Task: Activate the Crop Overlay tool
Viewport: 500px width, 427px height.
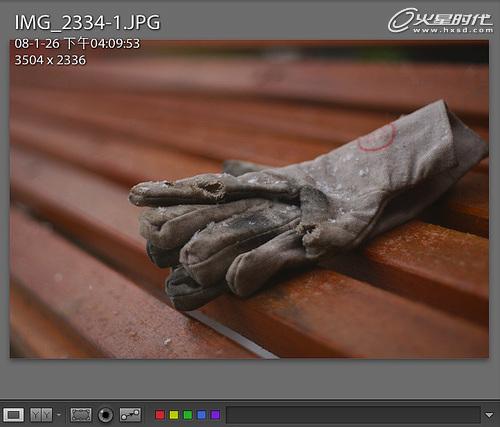Action: pyautogui.click(x=81, y=415)
